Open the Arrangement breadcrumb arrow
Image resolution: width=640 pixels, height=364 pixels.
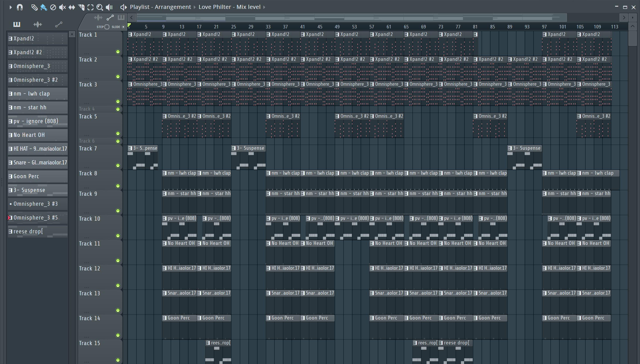[x=194, y=7]
